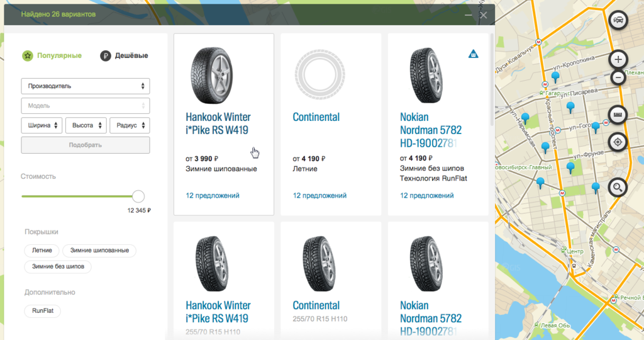Open bottom Hankook Winter i*Pike title link
The image size is (644, 340).
click(218, 312)
